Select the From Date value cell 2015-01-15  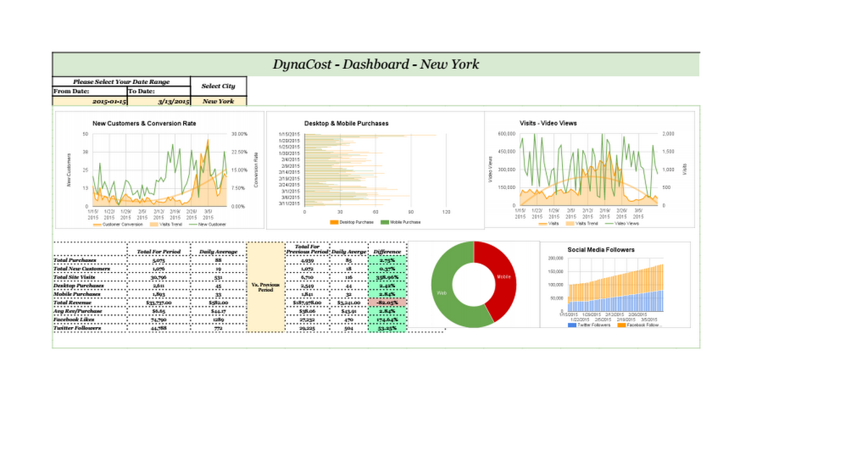tap(90, 101)
